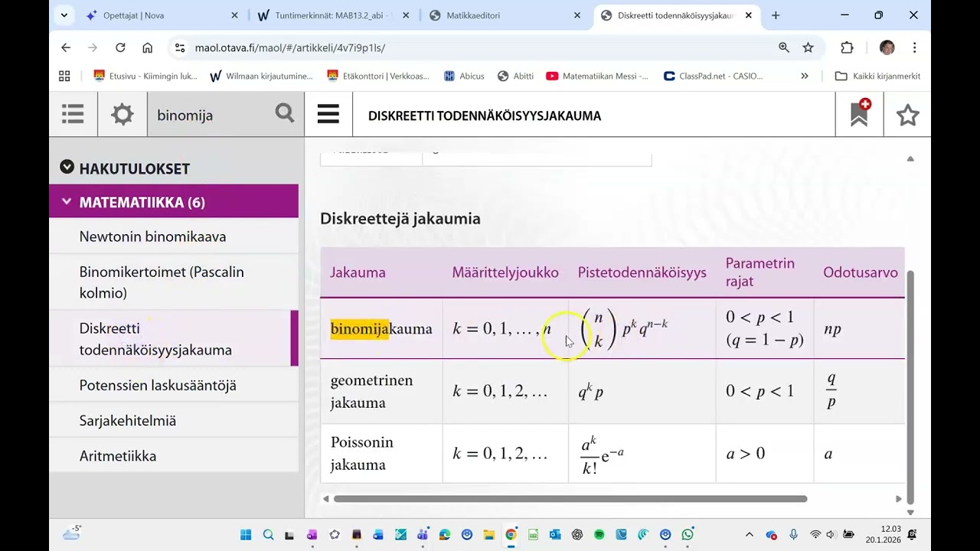The width and height of the screenshot is (980, 551).
Task: Open Windows Start menu
Action: point(246,535)
